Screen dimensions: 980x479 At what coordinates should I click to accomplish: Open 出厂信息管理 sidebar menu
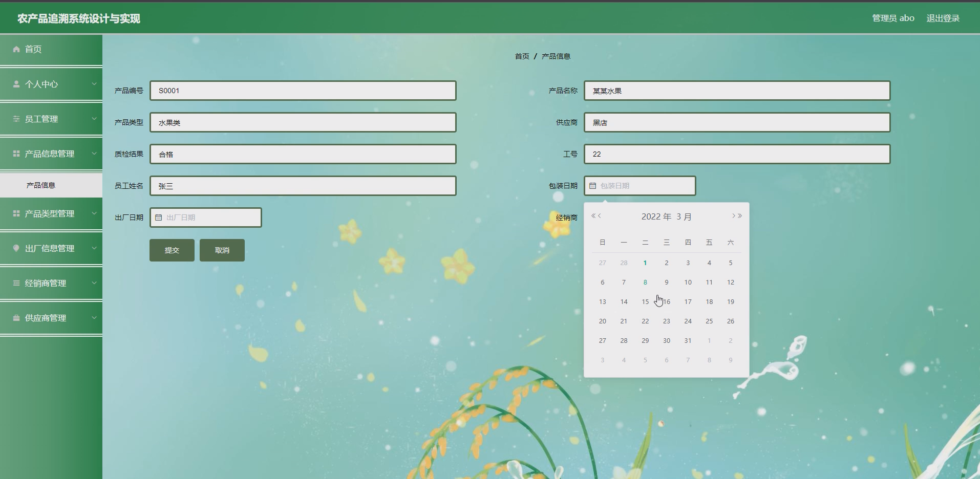pyautogui.click(x=51, y=248)
